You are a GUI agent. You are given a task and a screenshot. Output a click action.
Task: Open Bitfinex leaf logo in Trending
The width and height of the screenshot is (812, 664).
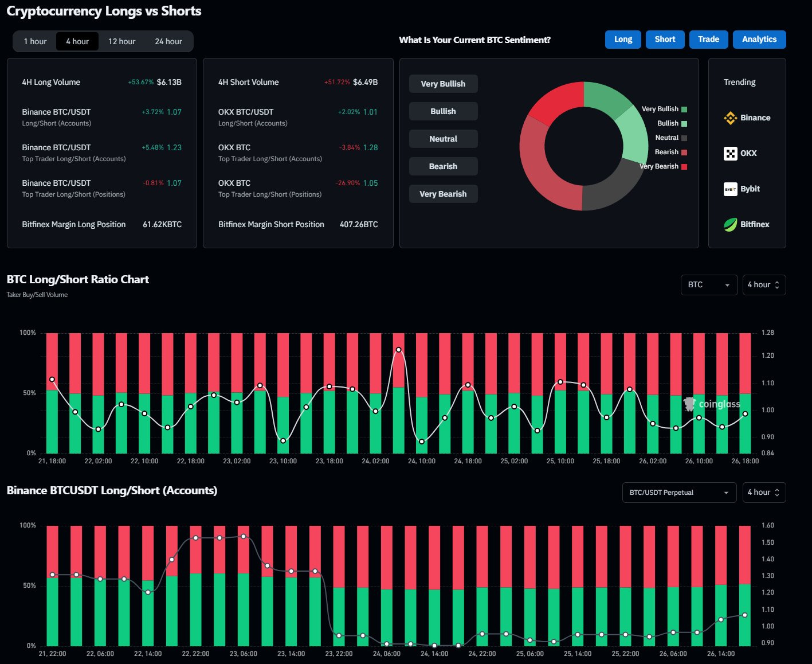tap(730, 225)
